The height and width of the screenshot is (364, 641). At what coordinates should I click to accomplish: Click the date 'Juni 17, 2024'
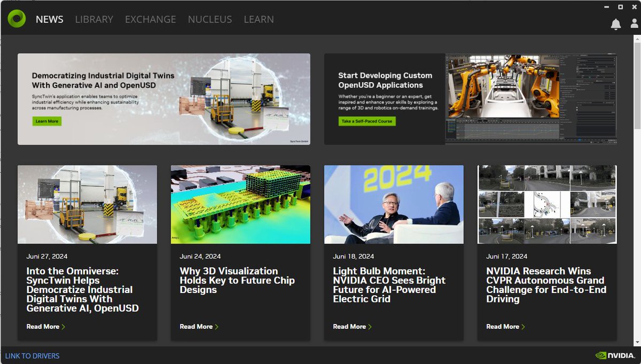coord(507,256)
